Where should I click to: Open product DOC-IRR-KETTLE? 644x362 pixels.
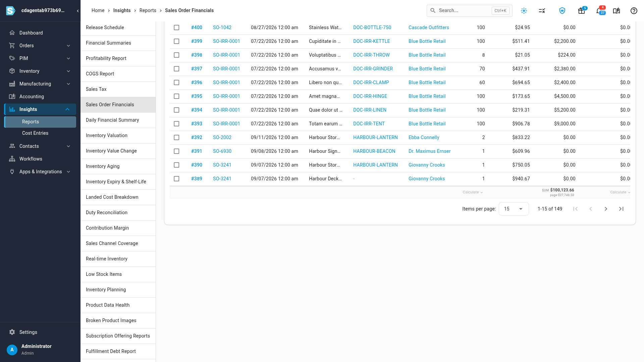pyautogui.click(x=372, y=41)
